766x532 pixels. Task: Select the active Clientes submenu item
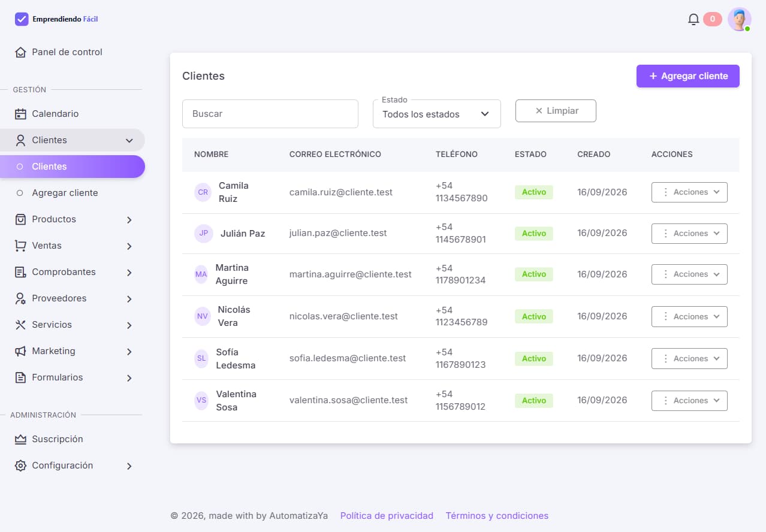click(x=72, y=167)
